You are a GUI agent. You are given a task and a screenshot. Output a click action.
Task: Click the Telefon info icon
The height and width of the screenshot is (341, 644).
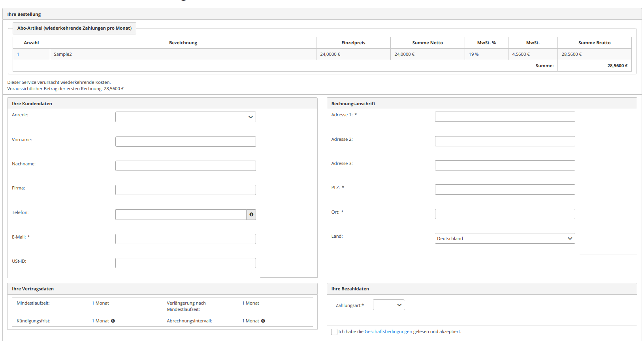pos(251,214)
